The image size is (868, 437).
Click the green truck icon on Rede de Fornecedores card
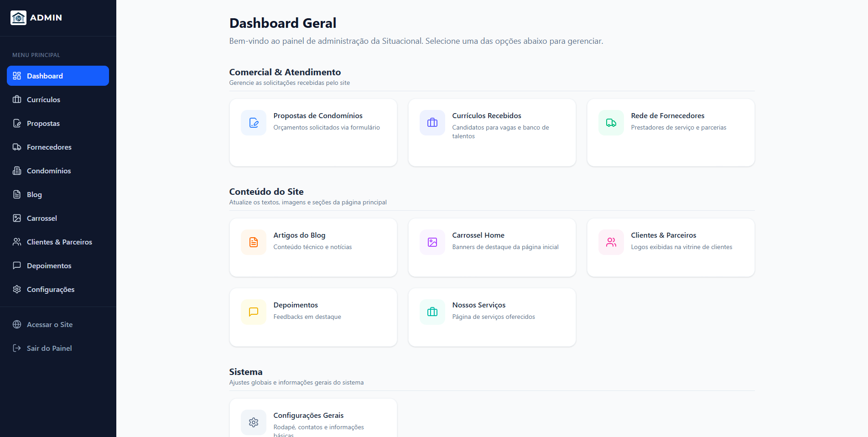[611, 123]
